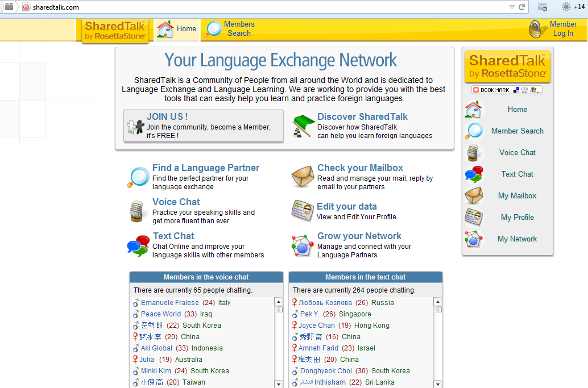Select Member Search in the sidebar menu
The height and width of the screenshot is (388, 588).
click(x=517, y=131)
